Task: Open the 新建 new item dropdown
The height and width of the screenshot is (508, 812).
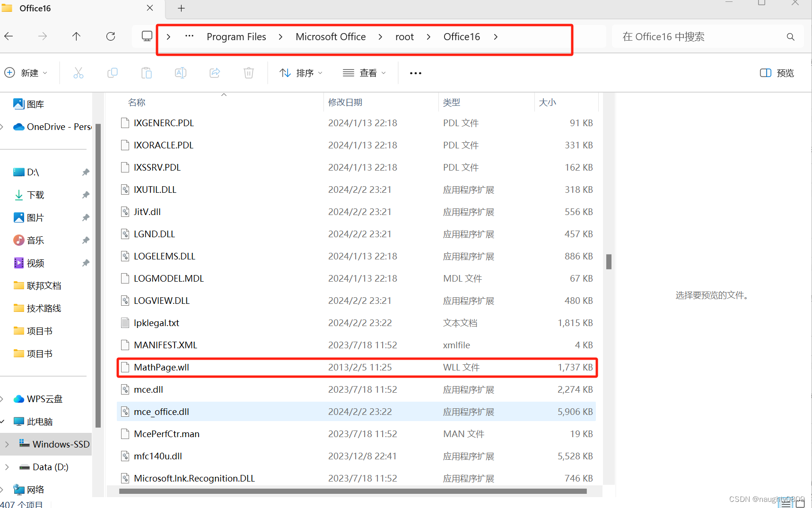Action: point(26,73)
